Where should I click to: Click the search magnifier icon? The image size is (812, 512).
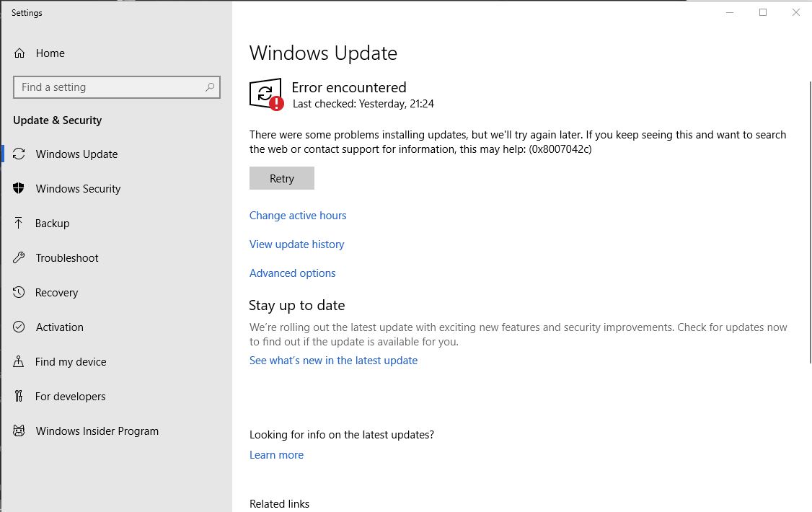coord(210,87)
